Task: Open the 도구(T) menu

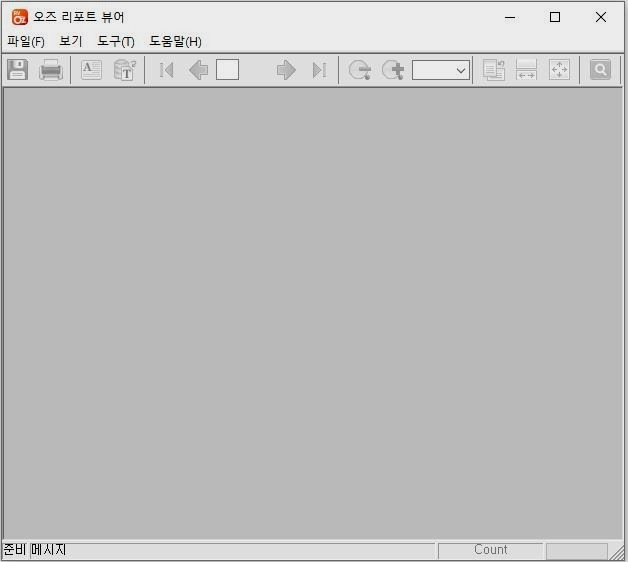Action: pyautogui.click(x=116, y=41)
